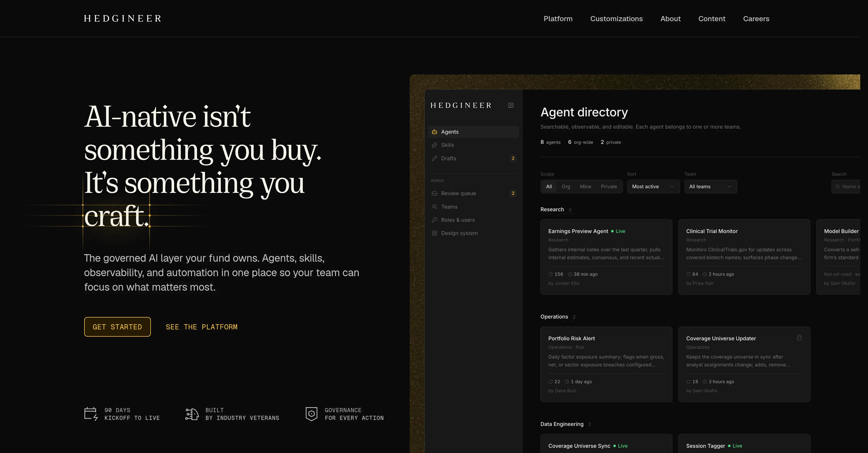The width and height of the screenshot is (868, 453).
Task: Open the Coverage Universe Updater card
Action: (x=744, y=364)
